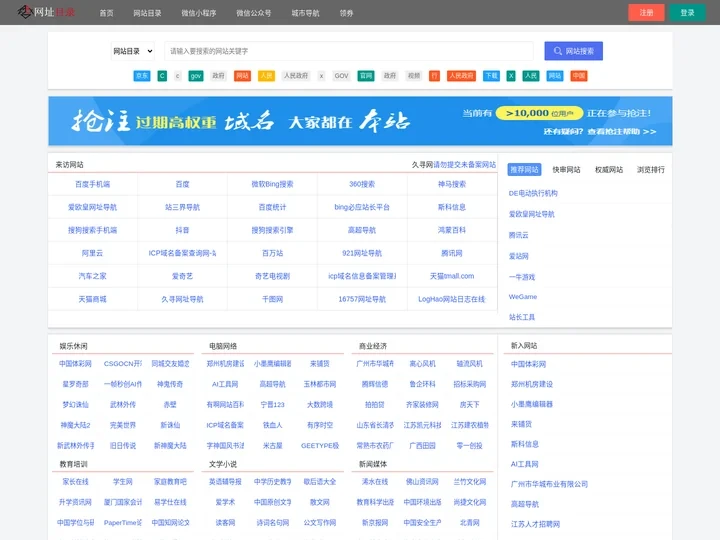Select the lowercase green gov tag
This screenshot has width=720, height=540.
tap(196, 76)
